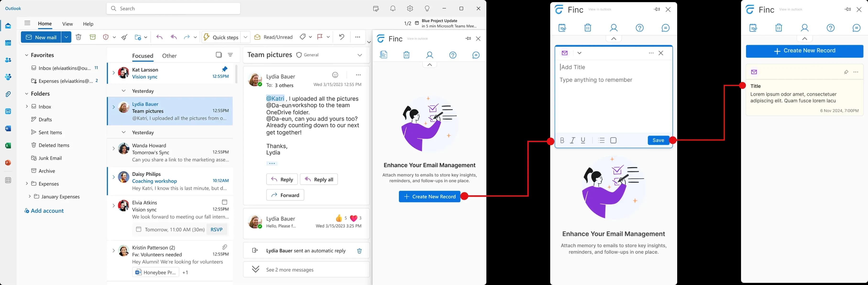Save the note in the Finc editor
Viewport: 868px width, 285px height.
tap(658, 140)
